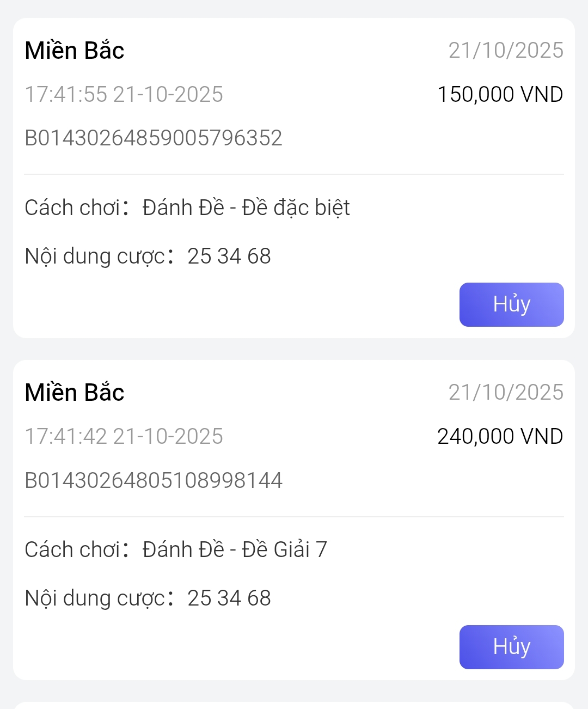Tap the timestamp 17:41:42 21-10-2025
Viewport: 588px width, 709px height.
click(124, 436)
